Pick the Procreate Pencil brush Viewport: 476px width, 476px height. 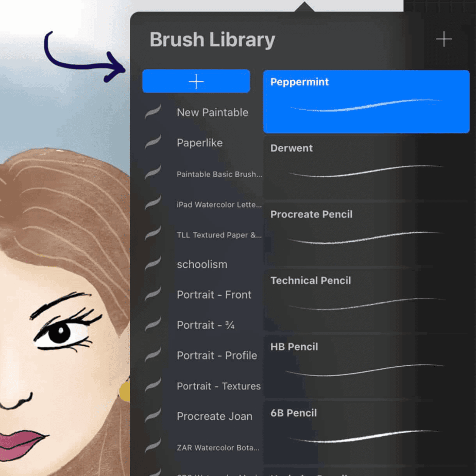tap(366, 234)
